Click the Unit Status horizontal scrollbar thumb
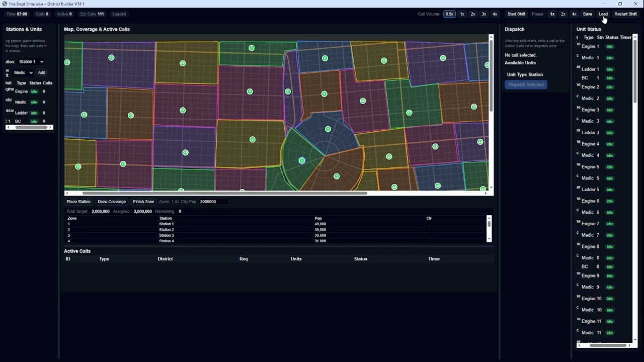This screenshot has height=362, width=644. (x=608, y=345)
